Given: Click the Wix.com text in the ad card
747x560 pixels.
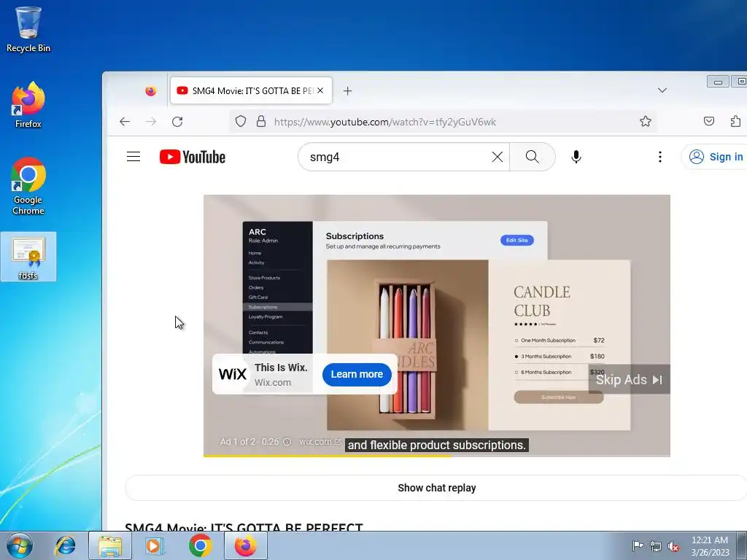Looking at the screenshot, I should tap(273, 382).
